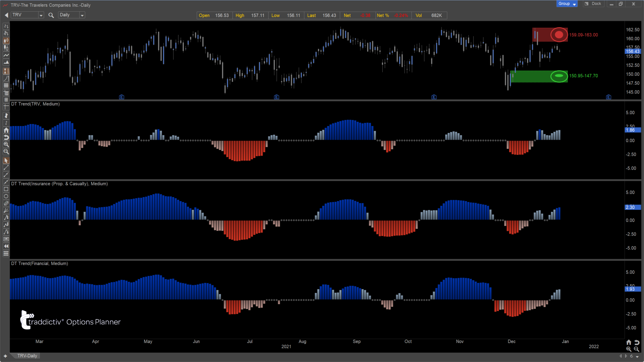Click the earnings E marker near October
The width and height of the screenshot is (644, 362).
click(x=434, y=97)
